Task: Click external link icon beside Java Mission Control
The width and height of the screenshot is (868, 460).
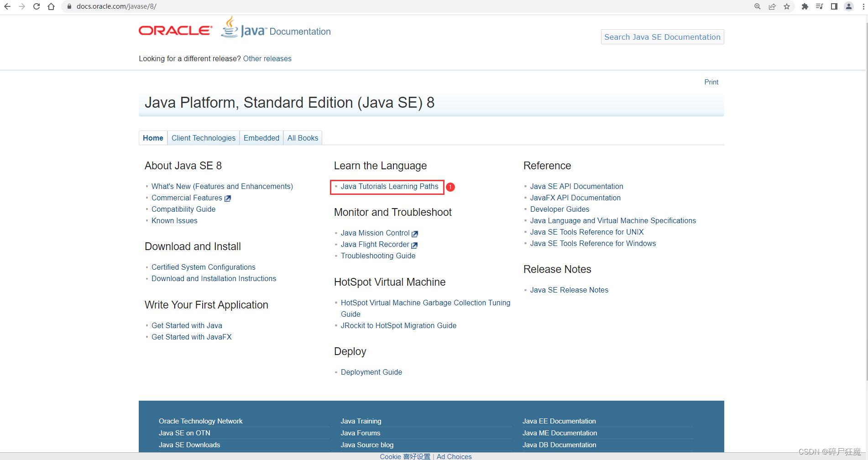Action: (x=415, y=234)
